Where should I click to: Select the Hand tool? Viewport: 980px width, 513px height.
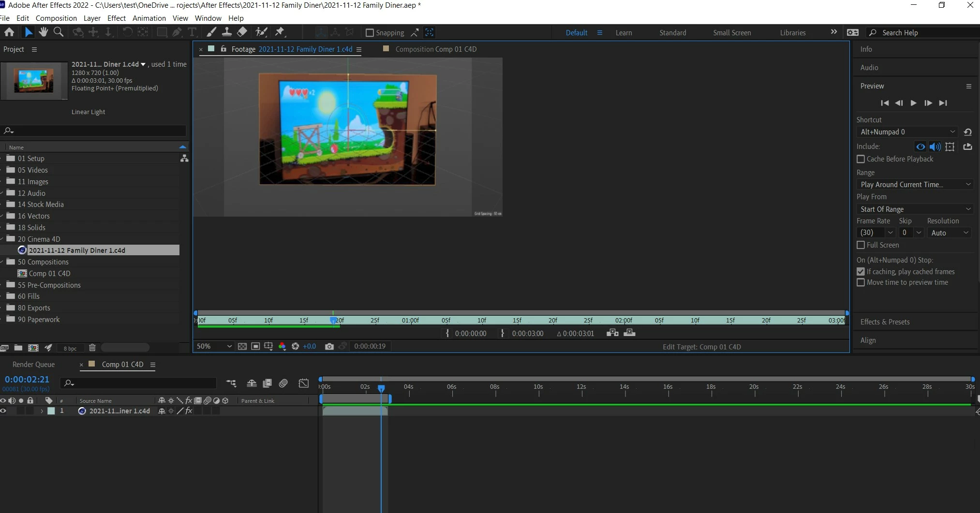pyautogui.click(x=44, y=32)
